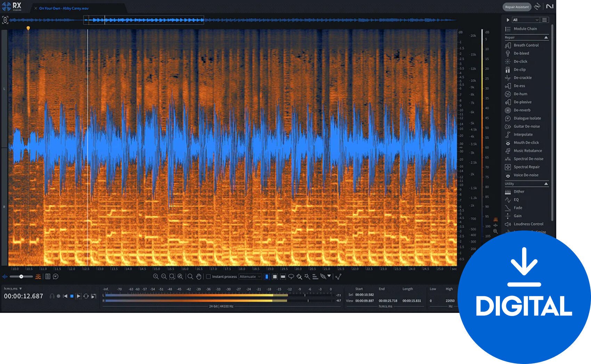591x364 pixels.
Task: Click the zoom out magnifier icon
Action: tap(164, 277)
